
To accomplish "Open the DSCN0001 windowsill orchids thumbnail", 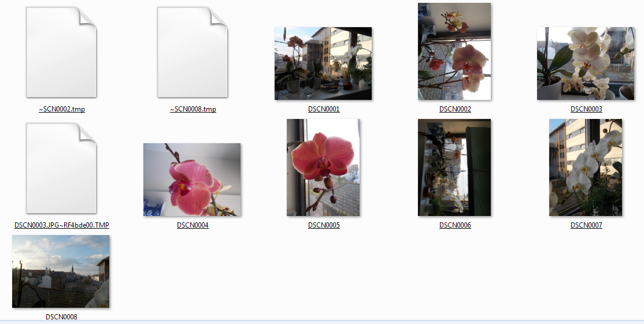I will click(x=323, y=64).
